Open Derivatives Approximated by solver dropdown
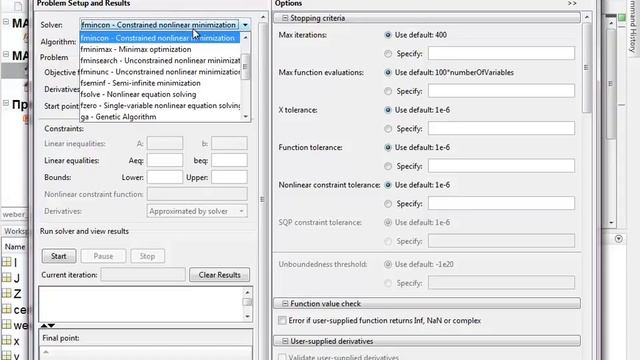This screenshot has height=360, width=640. tap(197, 211)
